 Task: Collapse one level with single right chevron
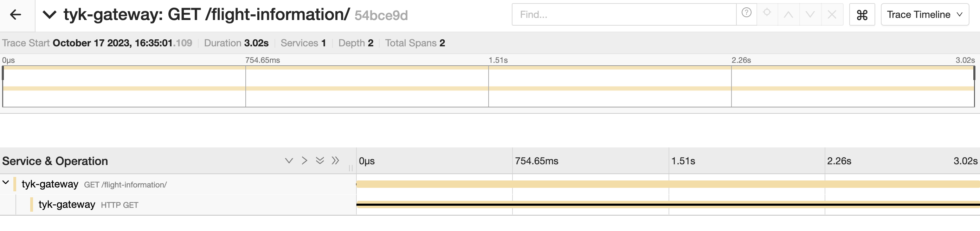[x=304, y=161]
